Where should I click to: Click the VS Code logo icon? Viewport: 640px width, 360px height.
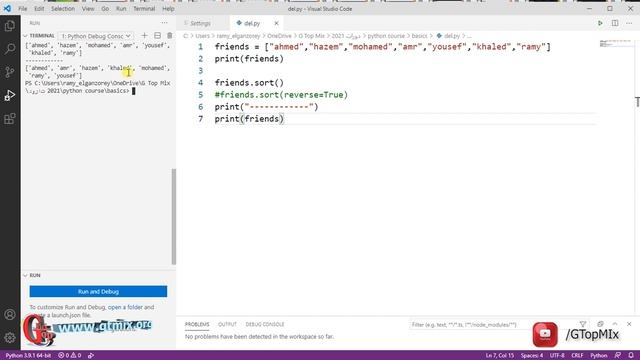pyautogui.click(x=7, y=9)
